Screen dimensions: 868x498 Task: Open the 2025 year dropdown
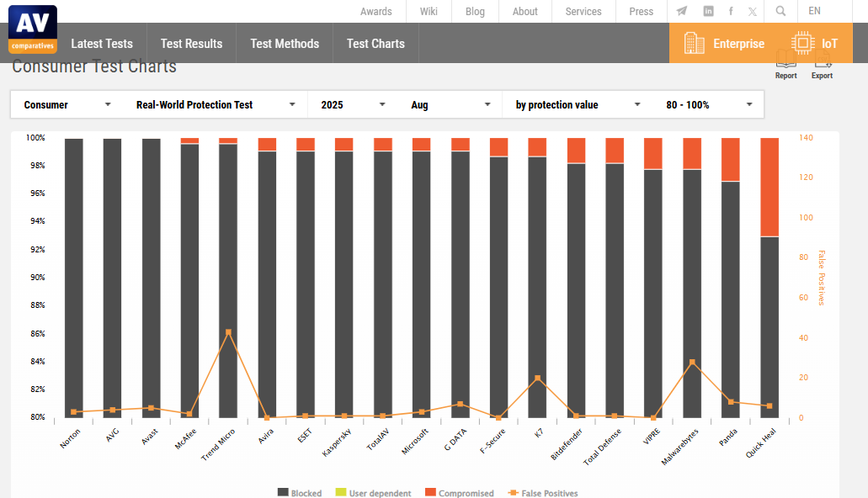(x=353, y=104)
